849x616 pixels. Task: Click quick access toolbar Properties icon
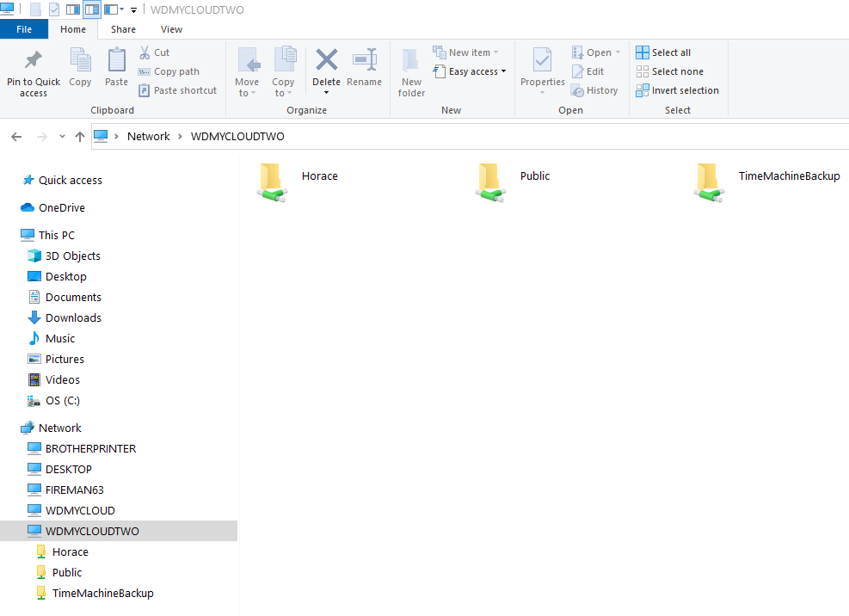click(54, 9)
